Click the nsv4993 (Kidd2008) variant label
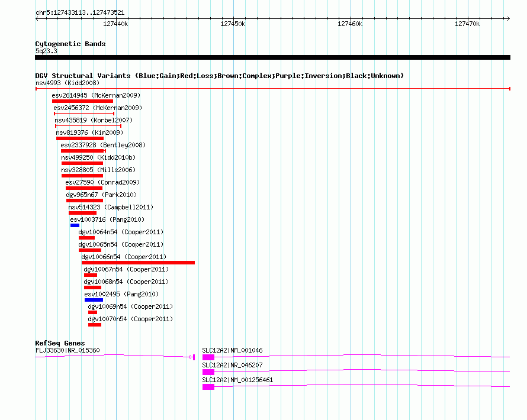 pyautogui.click(x=68, y=83)
